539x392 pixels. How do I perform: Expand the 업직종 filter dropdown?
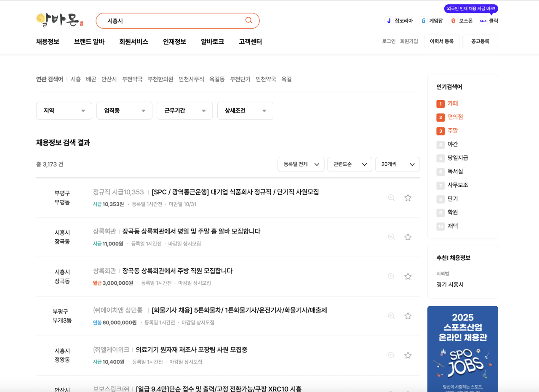coord(124,111)
